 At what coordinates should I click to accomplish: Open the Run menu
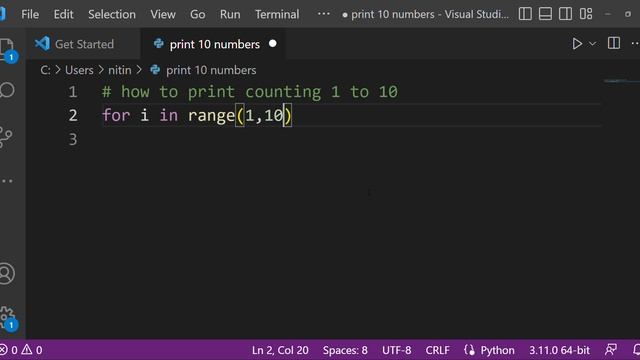pyautogui.click(x=230, y=14)
